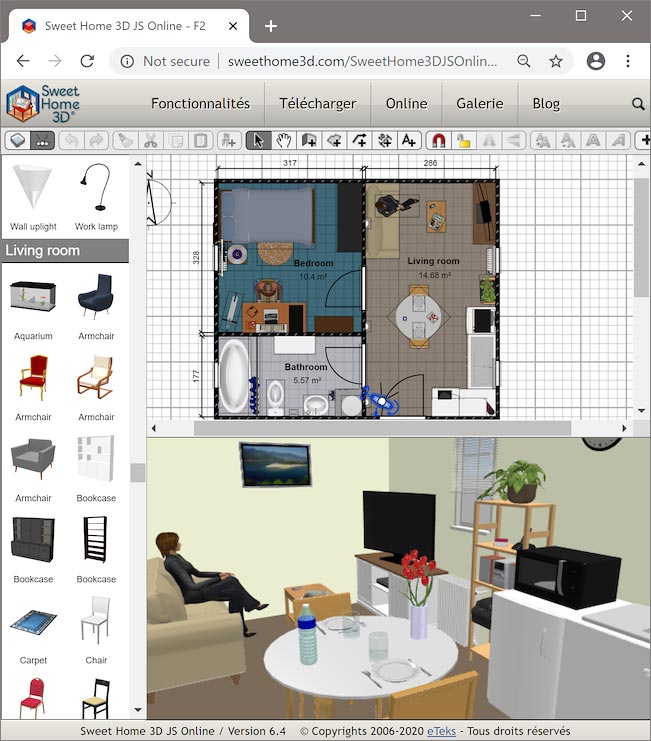651x741 pixels.
Task: Open the Blog menu item
Action: [x=546, y=103]
